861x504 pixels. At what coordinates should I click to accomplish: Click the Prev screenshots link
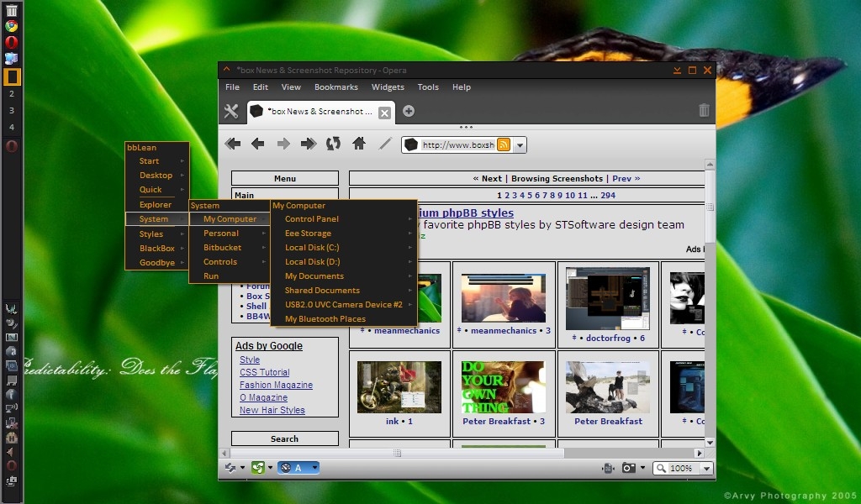tap(626, 178)
